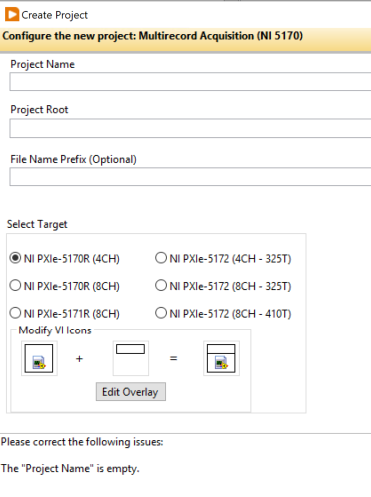
Task: Click the Configure the new project heading
Action: 153,36
